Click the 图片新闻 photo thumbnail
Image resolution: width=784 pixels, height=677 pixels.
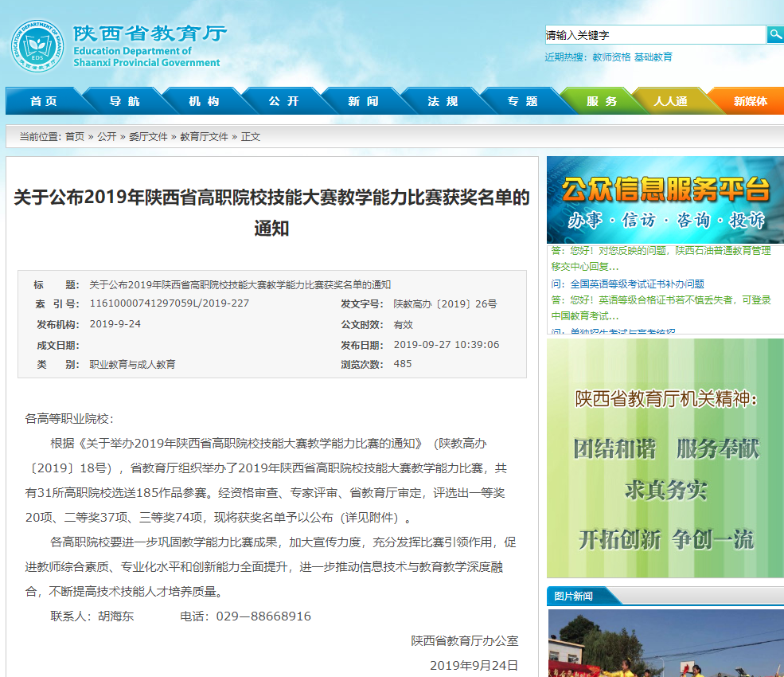tap(665, 643)
